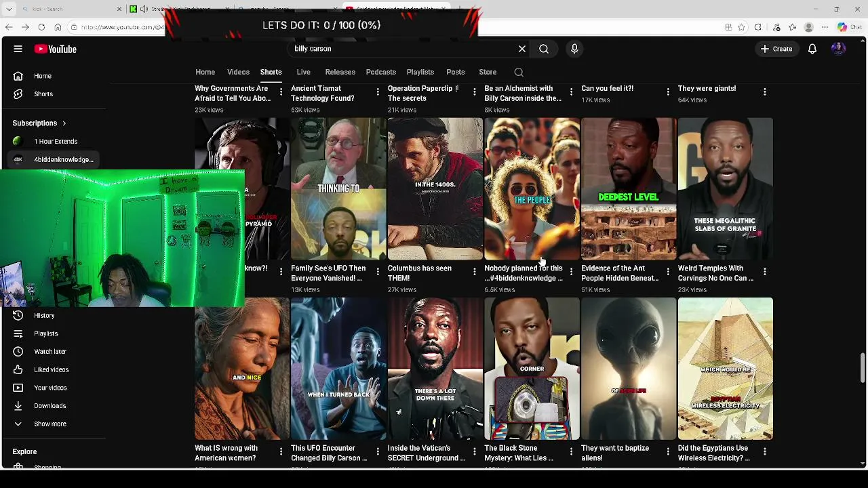
Task: Click the browser back arrow
Action: click(x=9, y=27)
